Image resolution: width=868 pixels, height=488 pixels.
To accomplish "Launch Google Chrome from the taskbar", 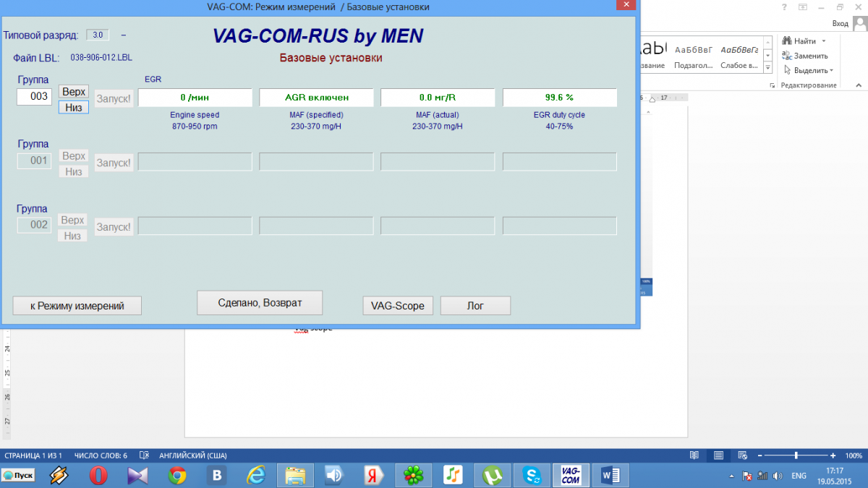I will 177,475.
